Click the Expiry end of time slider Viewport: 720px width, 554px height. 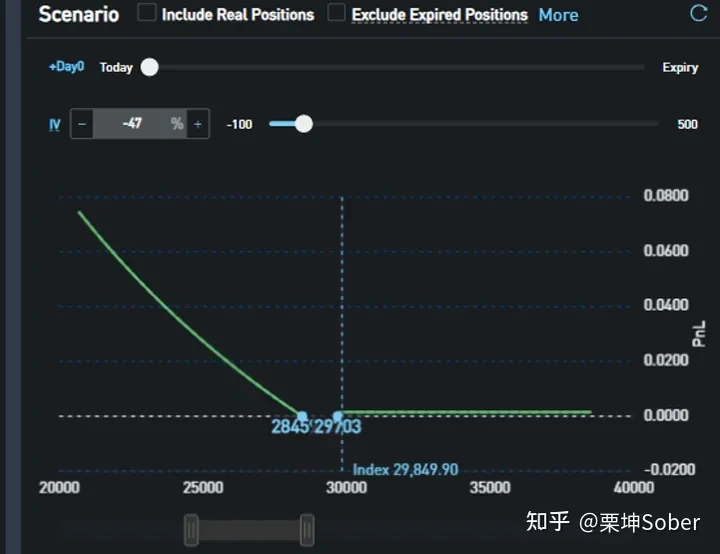680,68
